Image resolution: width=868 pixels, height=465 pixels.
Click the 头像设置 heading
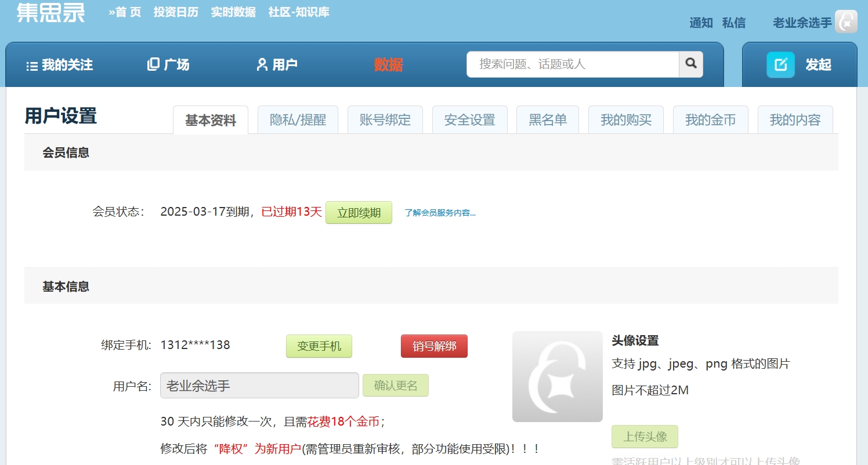[635, 340]
